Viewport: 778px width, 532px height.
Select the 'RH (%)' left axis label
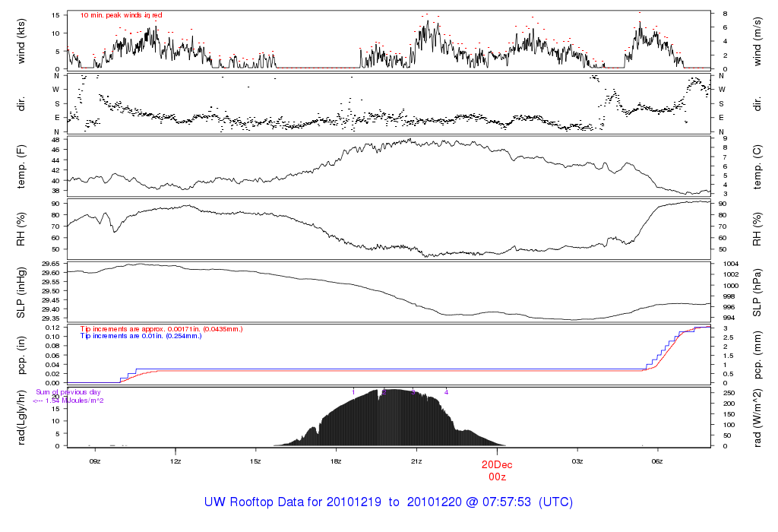point(23,229)
